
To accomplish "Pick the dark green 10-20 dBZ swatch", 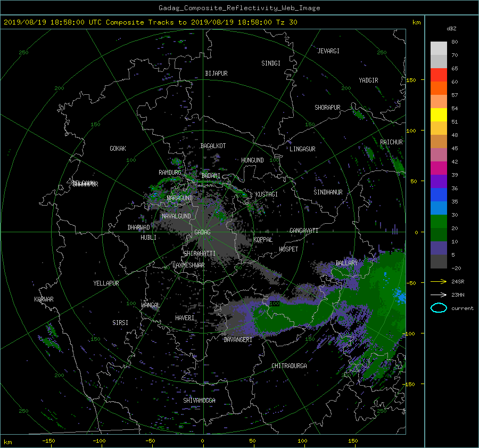I will [x=439, y=234].
